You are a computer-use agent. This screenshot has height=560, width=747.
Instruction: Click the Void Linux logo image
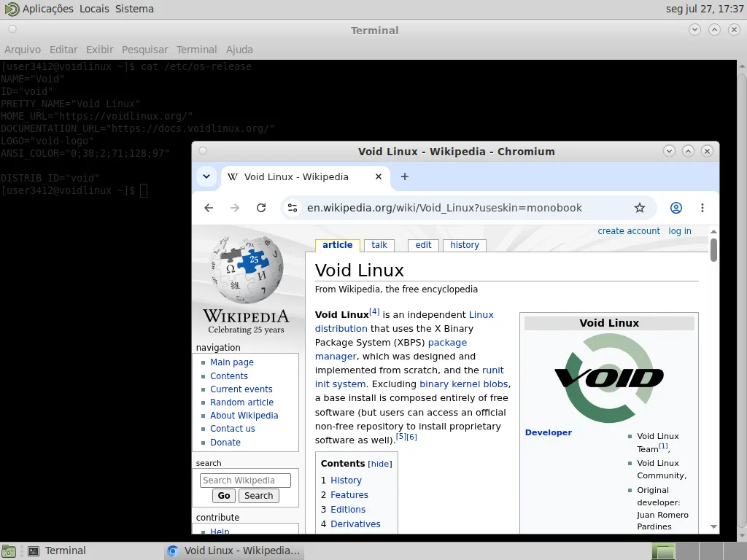click(x=609, y=378)
